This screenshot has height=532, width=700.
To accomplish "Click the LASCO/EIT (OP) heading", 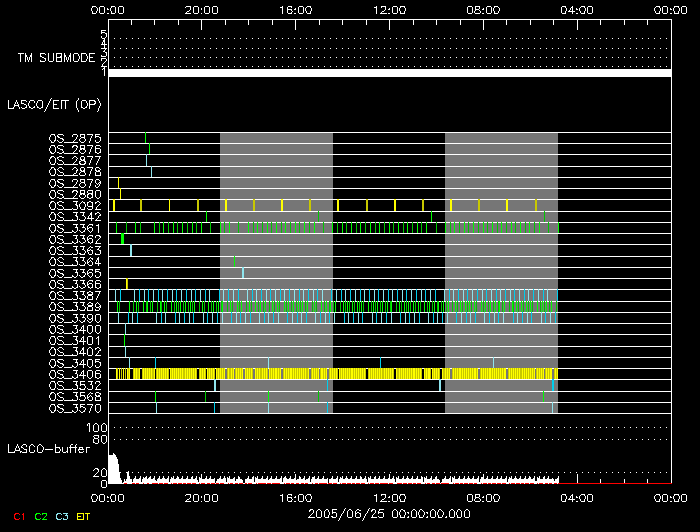I will click(x=53, y=103).
